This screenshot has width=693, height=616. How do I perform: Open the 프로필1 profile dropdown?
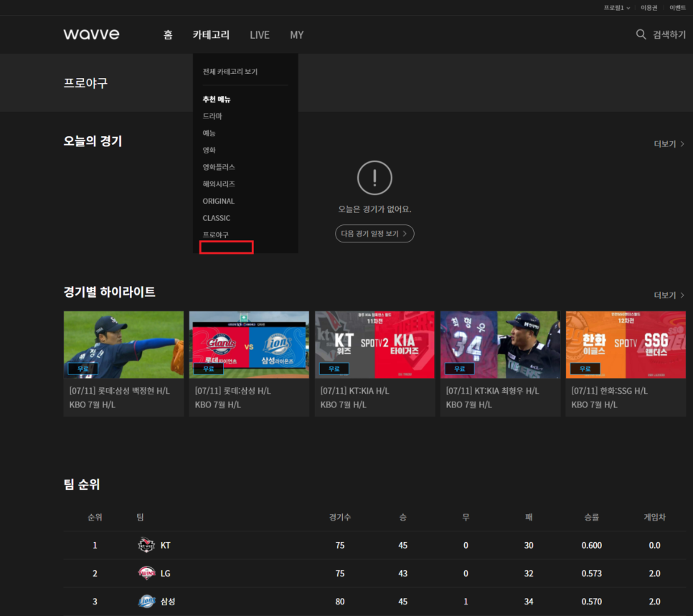coord(617,7)
